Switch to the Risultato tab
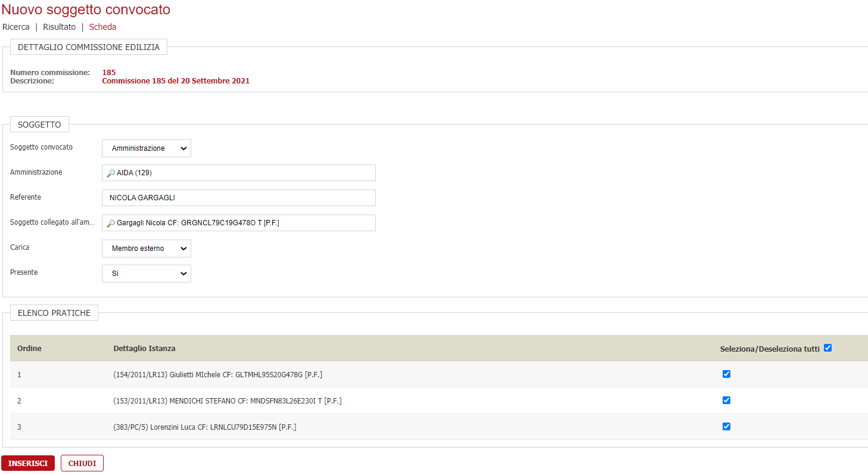The width and height of the screenshot is (868, 475). 60,27
